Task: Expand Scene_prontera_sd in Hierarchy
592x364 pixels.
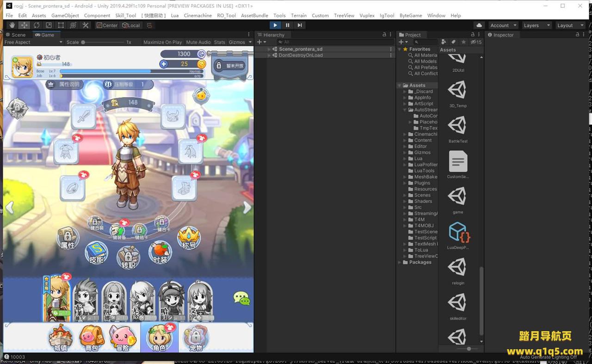Action: pos(269,49)
